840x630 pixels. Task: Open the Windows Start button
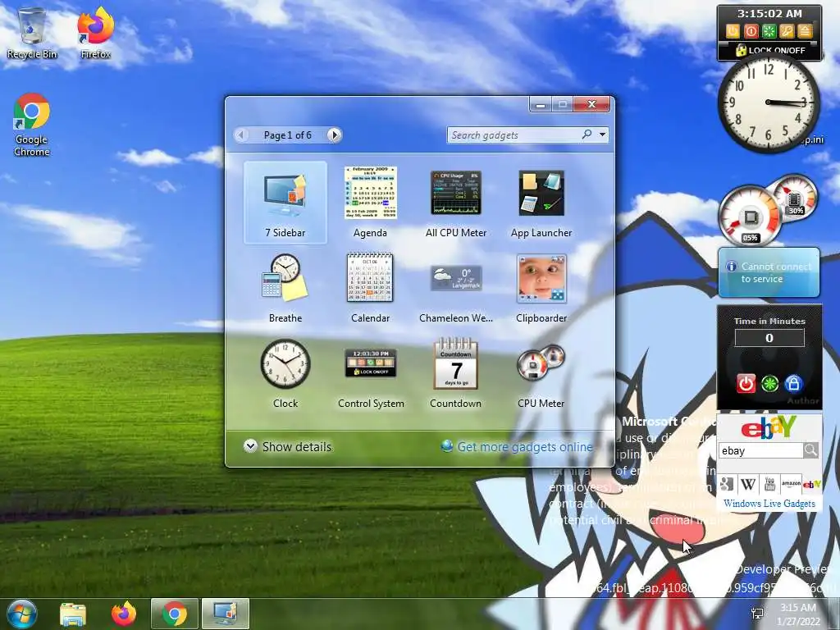pyautogui.click(x=21, y=614)
